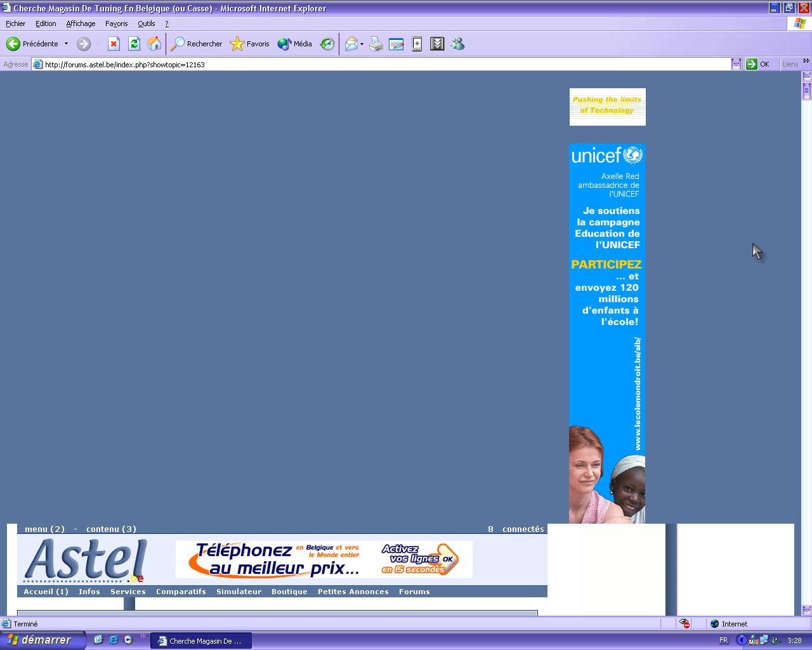
Task: Launch the Messenger icon in toolbar
Action: point(457,44)
